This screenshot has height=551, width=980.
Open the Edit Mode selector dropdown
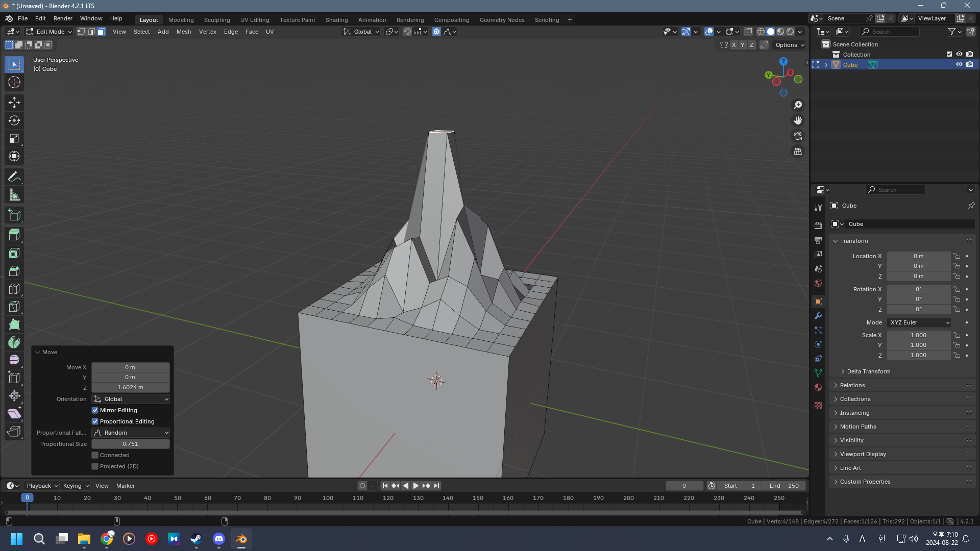[49, 32]
